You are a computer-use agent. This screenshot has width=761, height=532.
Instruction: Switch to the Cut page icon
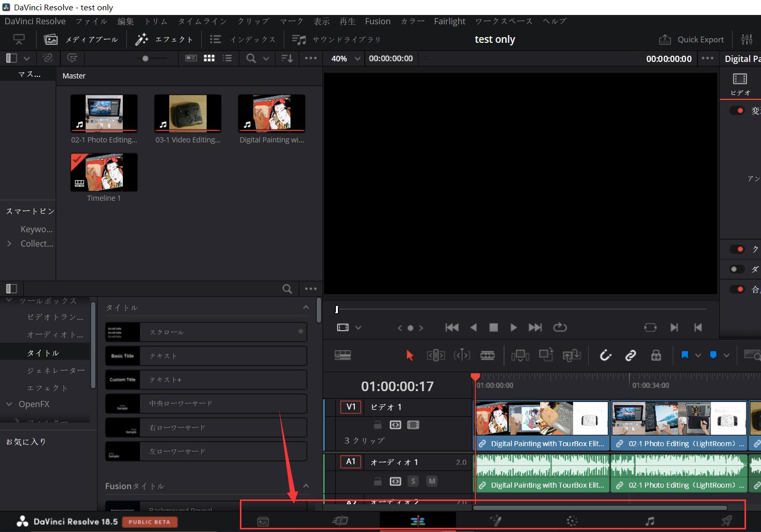click(340, 521)
